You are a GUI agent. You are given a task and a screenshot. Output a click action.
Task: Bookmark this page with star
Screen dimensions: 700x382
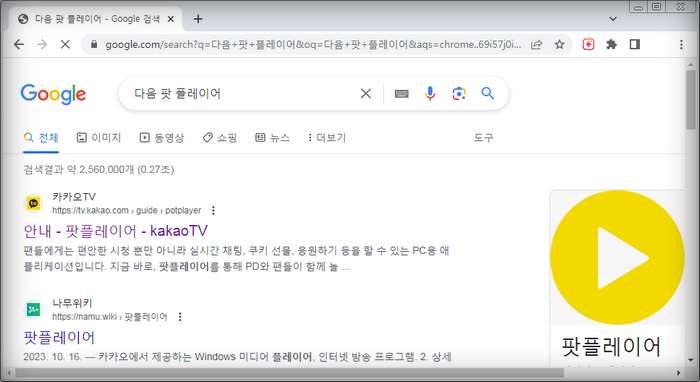pos(559,44)
